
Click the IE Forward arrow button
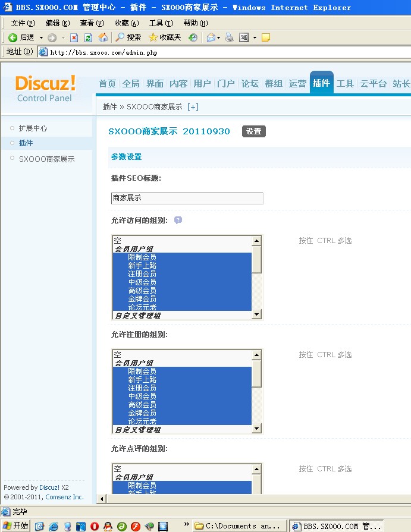pos(52,37)
